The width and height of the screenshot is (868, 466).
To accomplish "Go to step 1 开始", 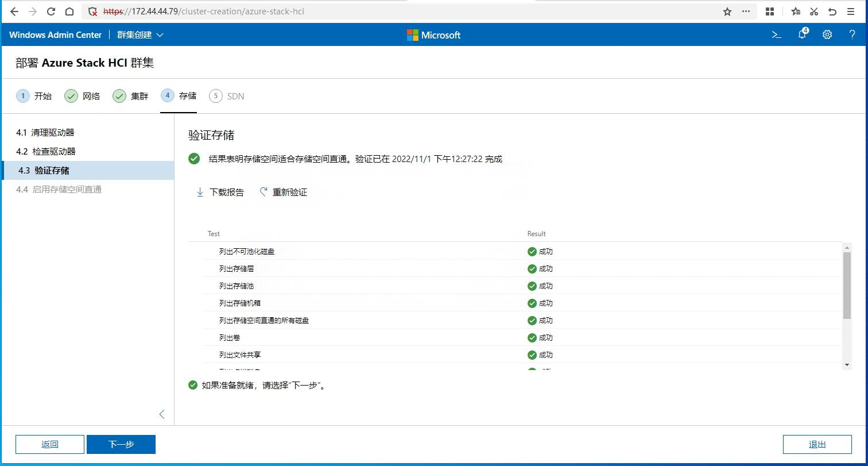I will coord(34,96).
